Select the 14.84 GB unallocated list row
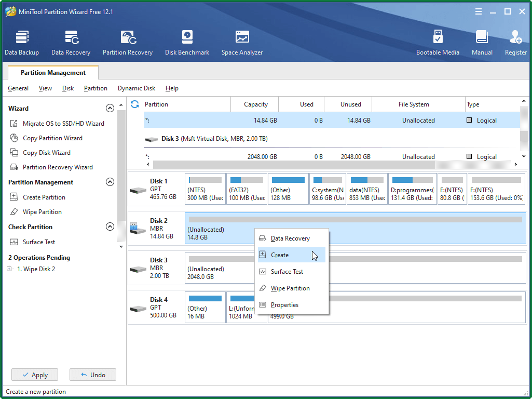This screenshot has width=532, height=399. [332, 120]
